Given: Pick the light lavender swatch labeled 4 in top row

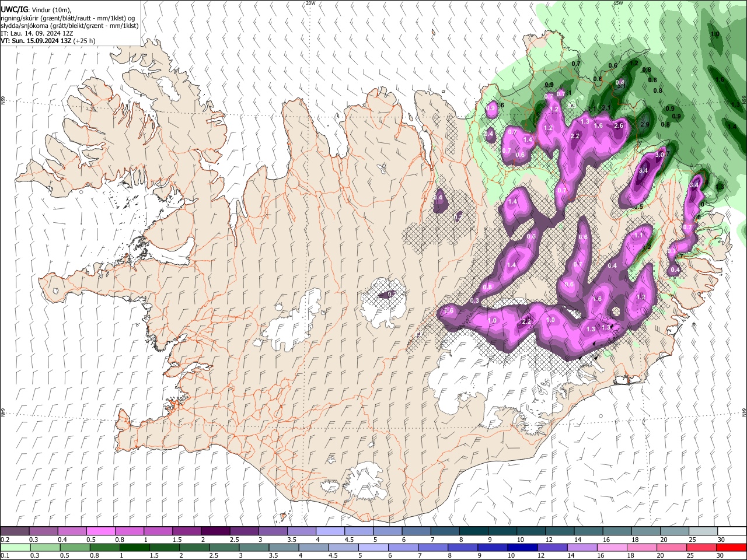Looking at the screenshot, I should [329, 531].
